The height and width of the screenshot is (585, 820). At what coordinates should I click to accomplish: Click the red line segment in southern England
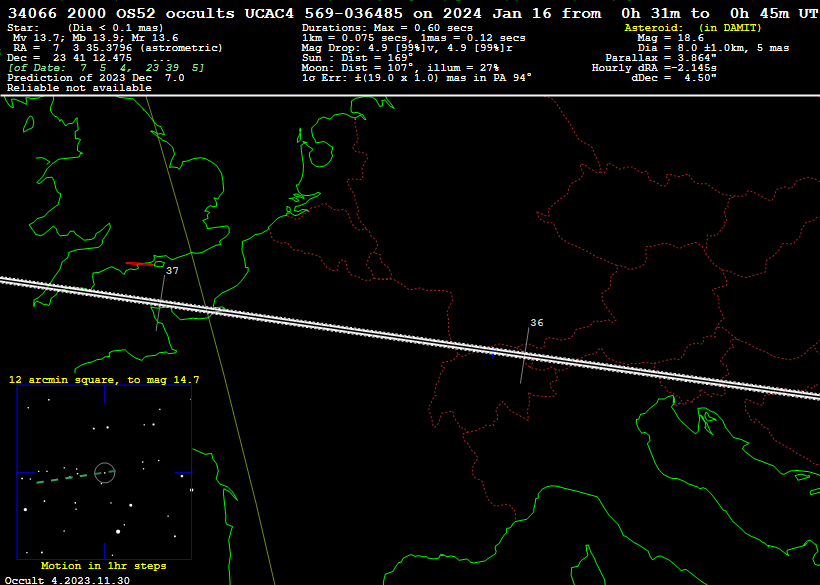coord(140,264)
